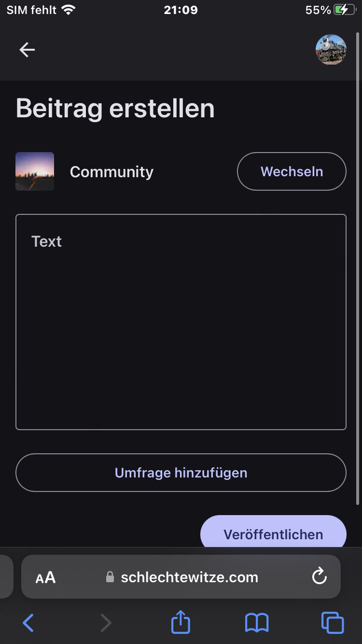Reload the page using the refresh icon

point(319,576)
